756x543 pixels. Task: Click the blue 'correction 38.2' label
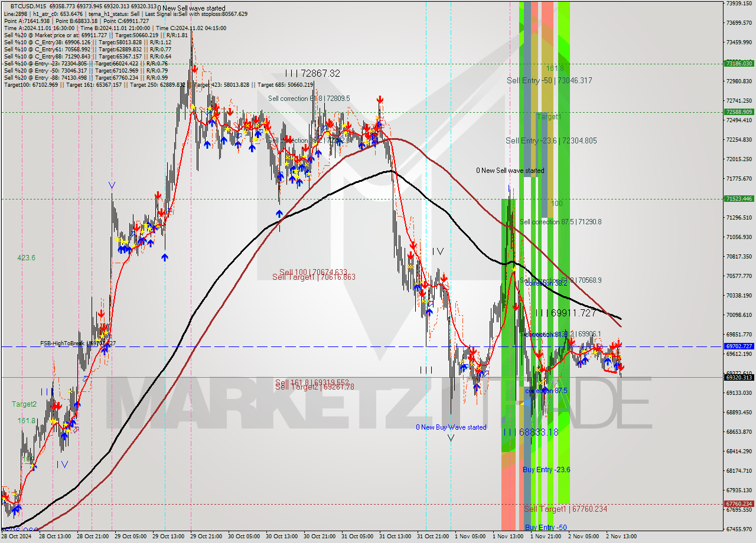[546, 283]
